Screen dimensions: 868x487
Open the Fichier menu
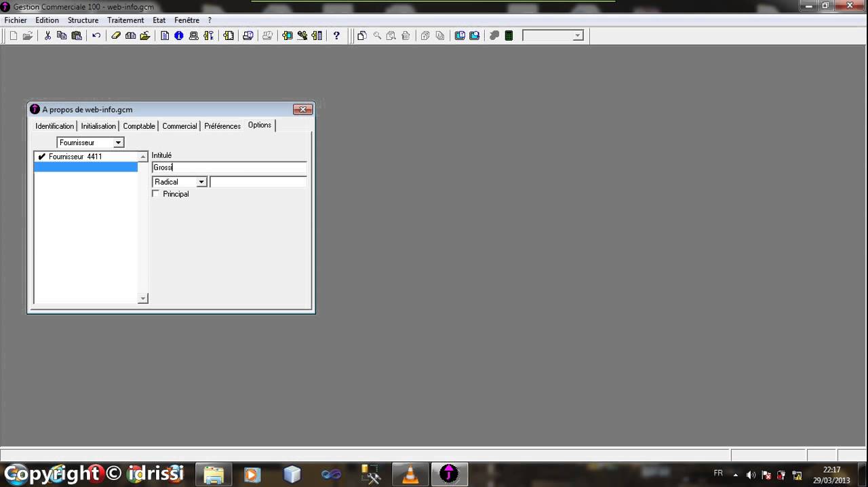(x=16, y=20)
